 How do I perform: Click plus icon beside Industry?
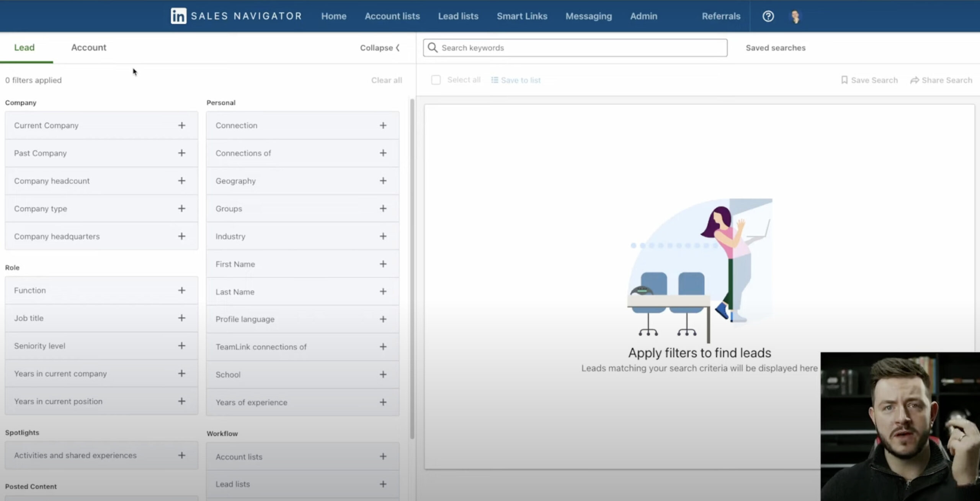coord(383,236)
